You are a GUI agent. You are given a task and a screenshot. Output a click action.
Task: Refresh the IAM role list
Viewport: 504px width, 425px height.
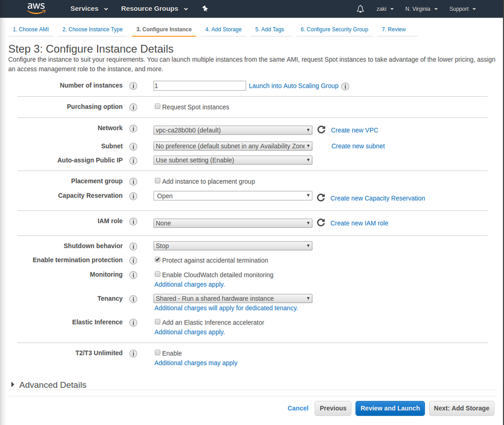tap(321, 223)
